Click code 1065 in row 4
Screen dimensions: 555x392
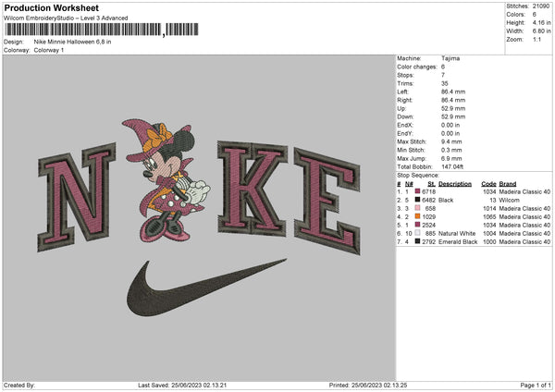[489, 216]
